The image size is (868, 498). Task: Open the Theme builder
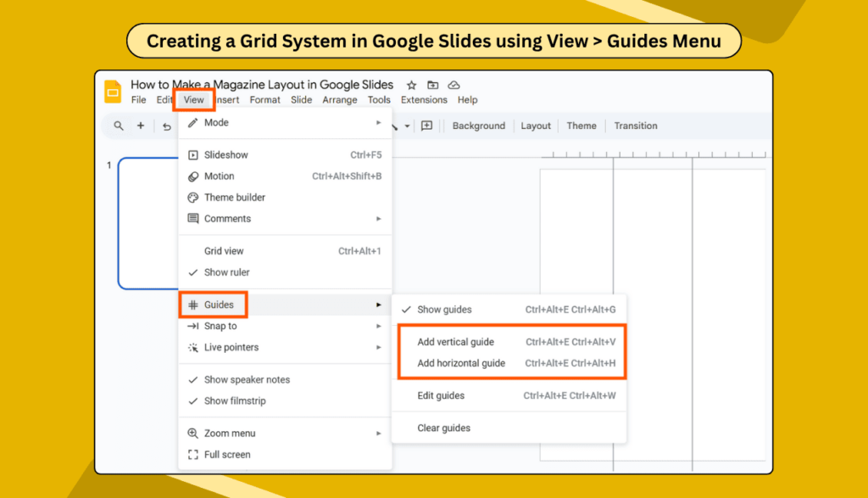[x=227, y=197]
